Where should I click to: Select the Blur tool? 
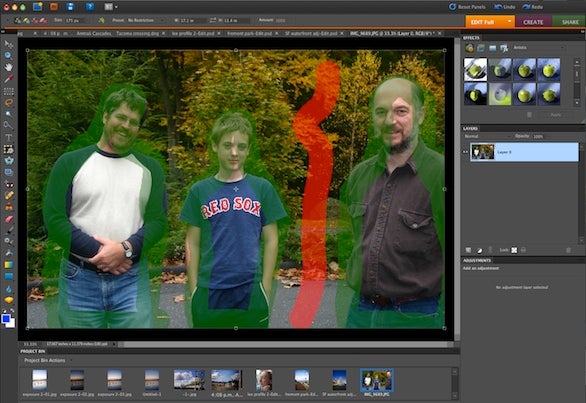coord(8,289)
